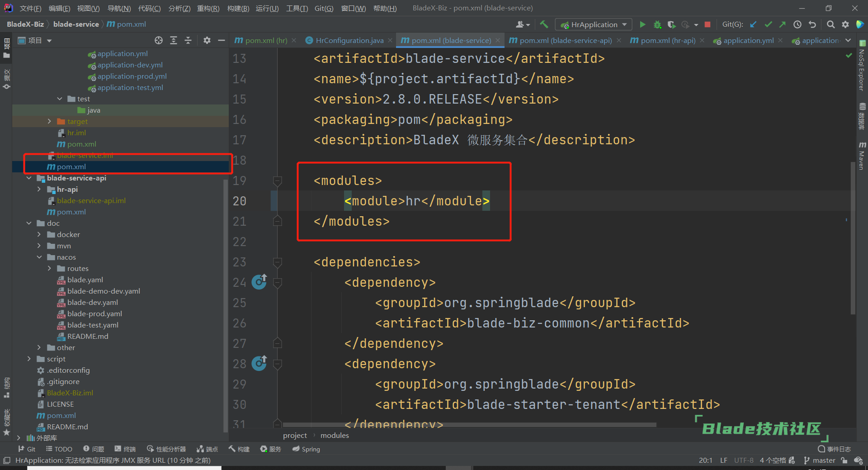Open the NoSql Explorer side panel
The image size is (868, 470).
pos(862,66)
